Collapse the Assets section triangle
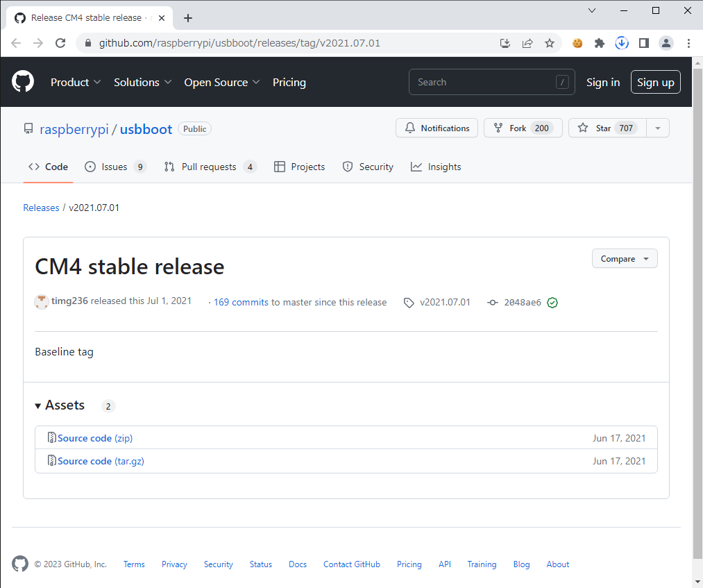This screenshot has height=588, width=703. (38, 406)
